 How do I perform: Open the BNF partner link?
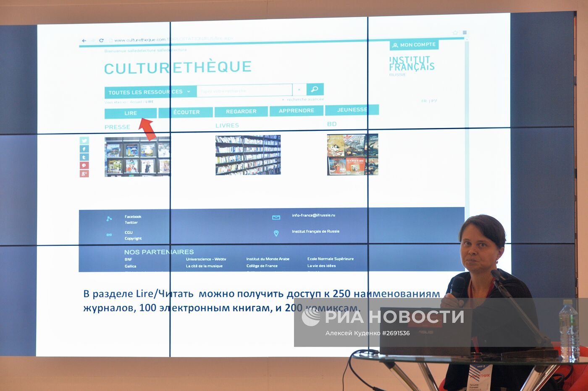coord(128,260)
